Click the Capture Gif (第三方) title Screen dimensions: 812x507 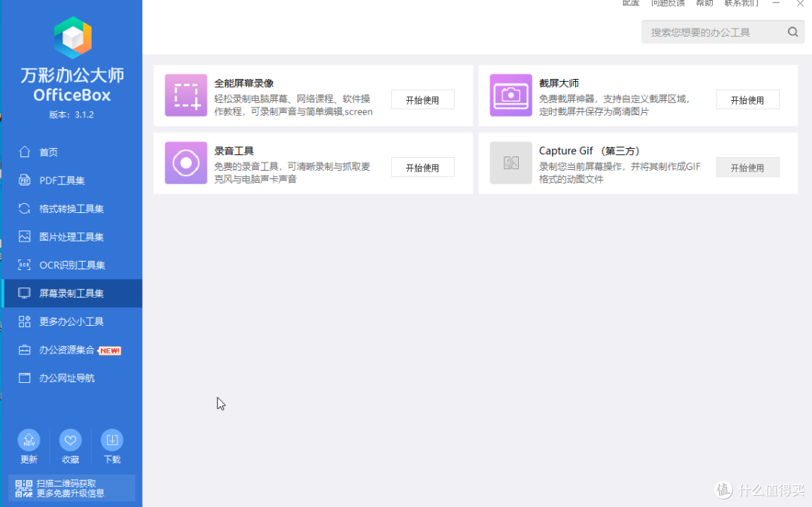coord(590,151)
